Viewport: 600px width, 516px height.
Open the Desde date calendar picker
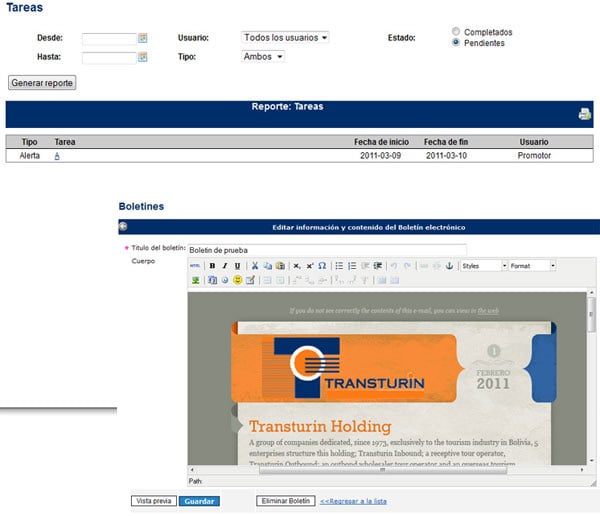[x=143, y=38]
